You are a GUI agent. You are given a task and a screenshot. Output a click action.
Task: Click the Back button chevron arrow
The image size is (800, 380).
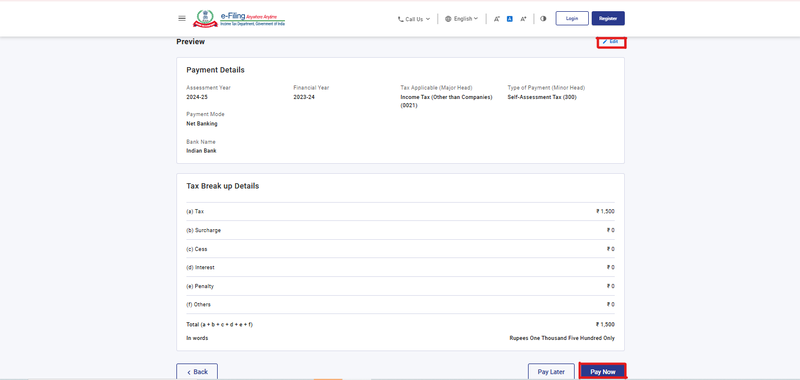coord(189,372)
